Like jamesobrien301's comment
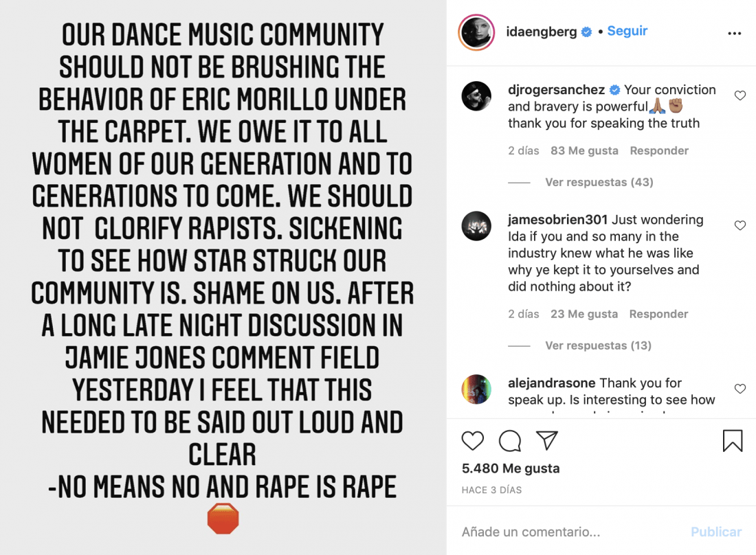Viewport: 756px width, 555px height. click(740, 225)
